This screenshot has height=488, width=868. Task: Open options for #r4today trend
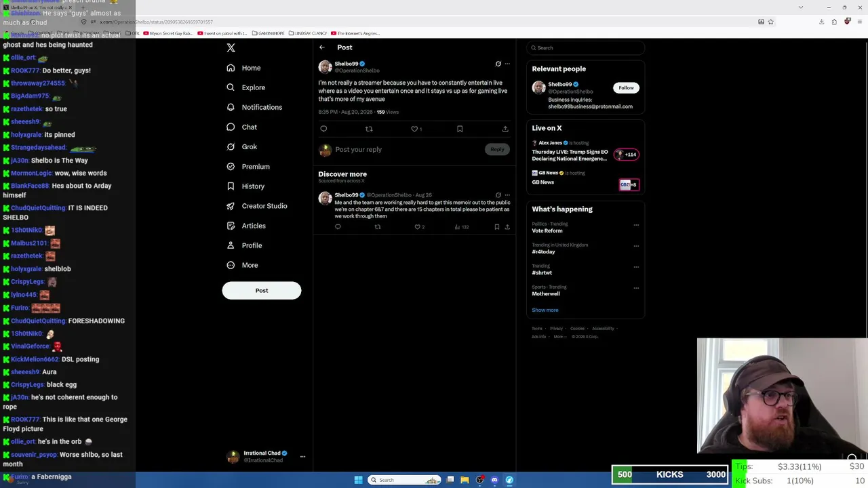pos(636,246)
